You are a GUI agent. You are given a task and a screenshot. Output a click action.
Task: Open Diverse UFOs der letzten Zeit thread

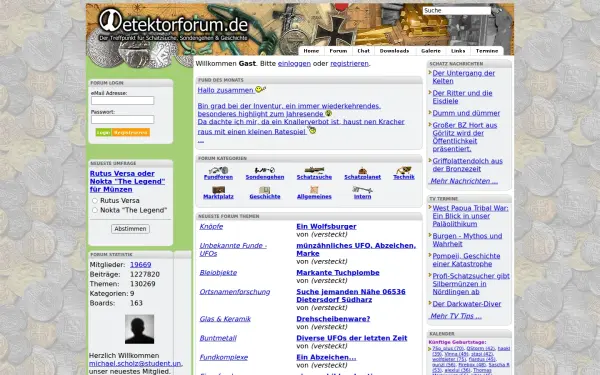(x=352, y=338)
